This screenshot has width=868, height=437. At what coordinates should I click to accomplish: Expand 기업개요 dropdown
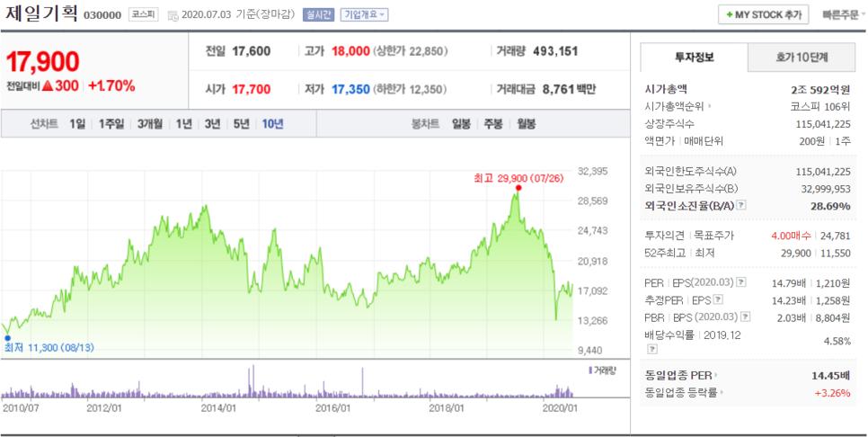click(x=364, y=15)
